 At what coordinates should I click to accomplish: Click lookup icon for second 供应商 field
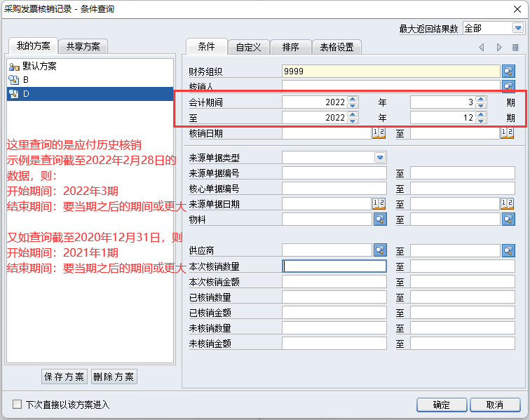(x=508, y=250)
